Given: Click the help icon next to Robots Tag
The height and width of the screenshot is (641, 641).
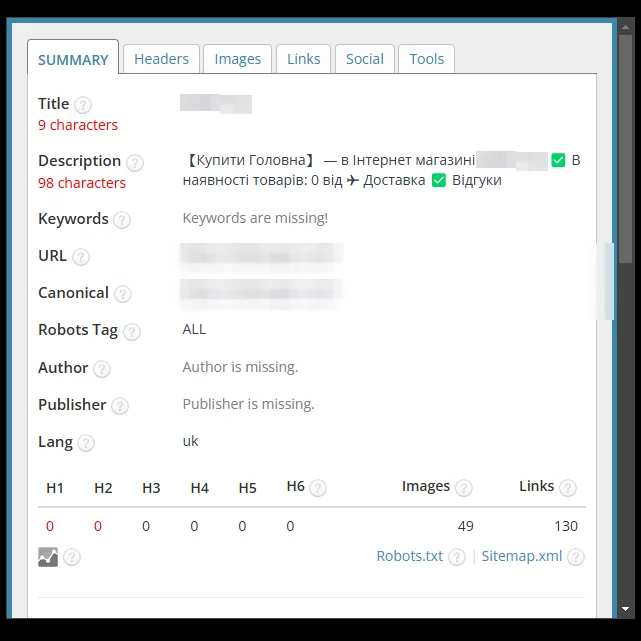Looking at the screenshot, I should coord(132,332).
